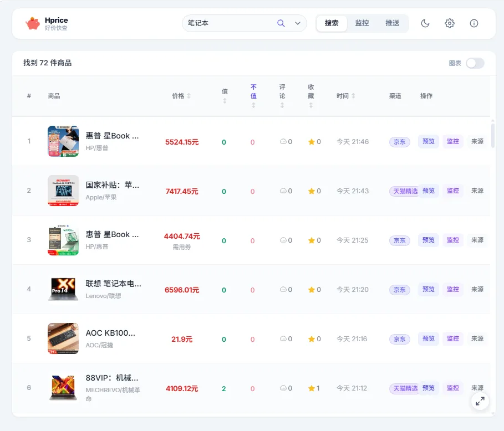Image resolution: width=504 pixels, height=431 pixels.
Task: Open settings gear icon
Action: [x=450, y=23]
